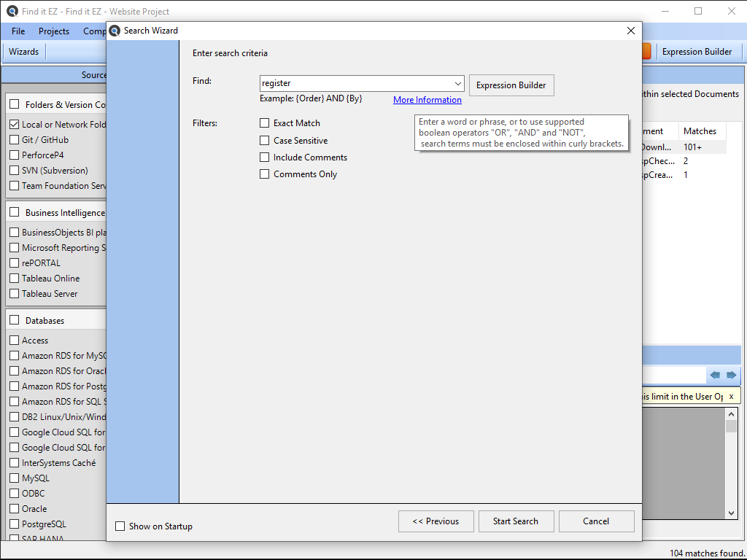Click the next match blue right arrow
The width and height of the screenshot is (747, 560).
pyautogui.click(x=731, y=375)
